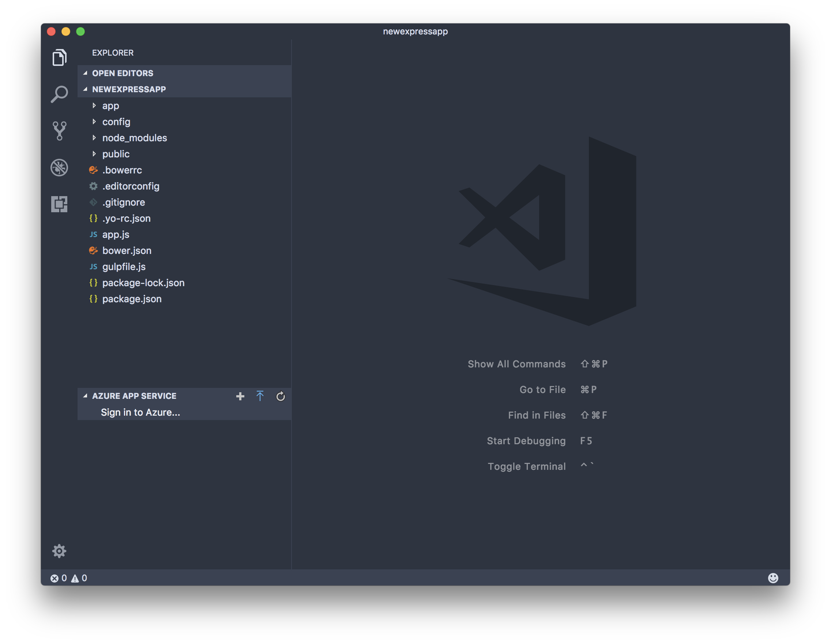Open the Search view in activity bar
Screen dimensions: 831x644
[x=59, y=94]
